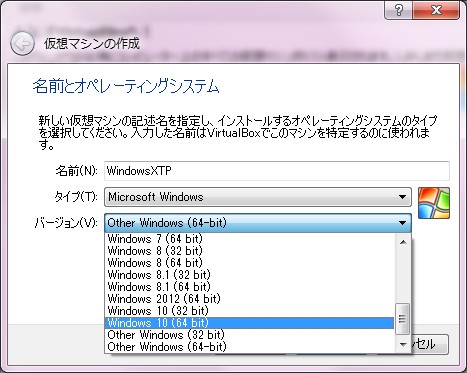
Task: Click the help question mark button
Action: pos(399,10)
